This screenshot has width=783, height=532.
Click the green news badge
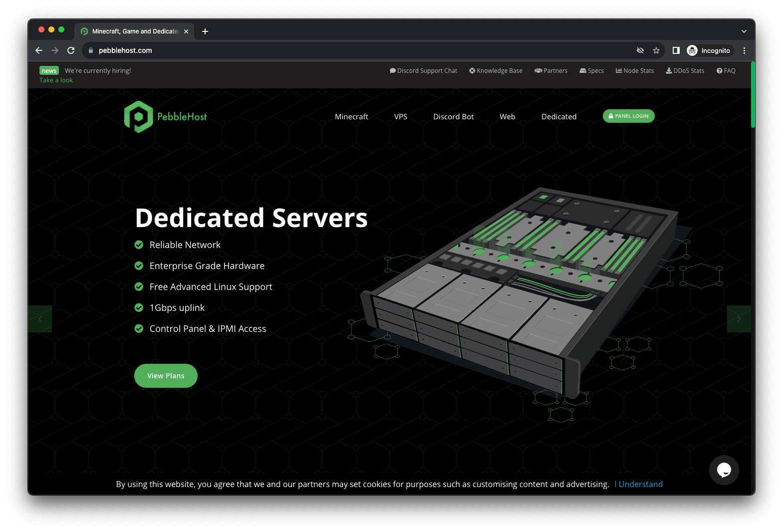click(x=49, y=71)
